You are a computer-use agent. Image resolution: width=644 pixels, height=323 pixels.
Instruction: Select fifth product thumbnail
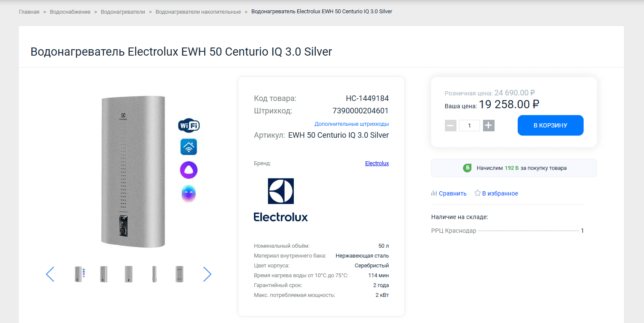tap(180, 274)
